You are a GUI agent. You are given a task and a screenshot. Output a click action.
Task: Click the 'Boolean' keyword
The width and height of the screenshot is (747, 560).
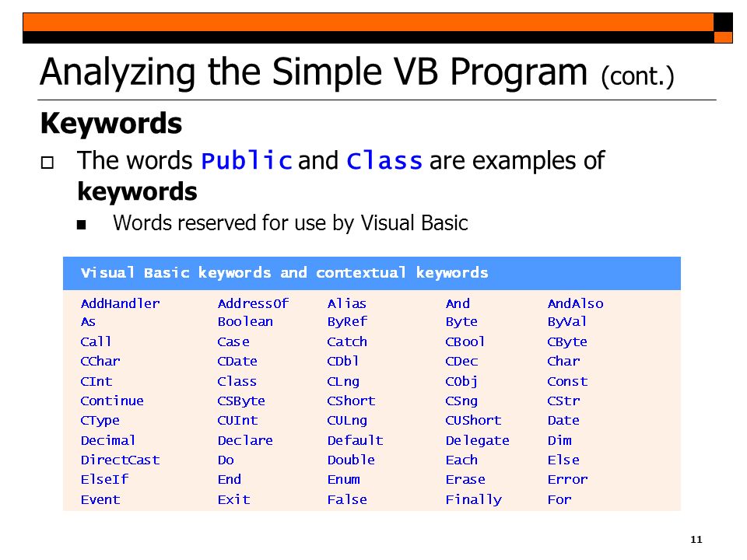pyautogui.click(x=245, y=322)
